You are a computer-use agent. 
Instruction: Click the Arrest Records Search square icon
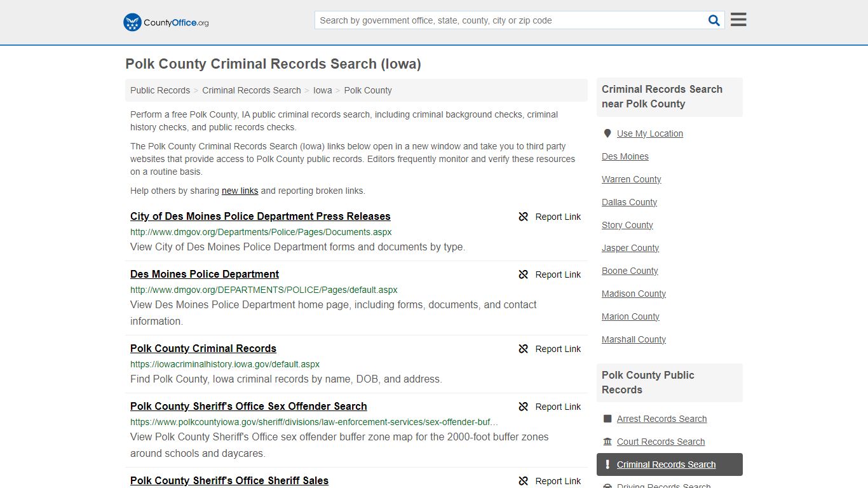pyautogui.click(x=607, y=419)
